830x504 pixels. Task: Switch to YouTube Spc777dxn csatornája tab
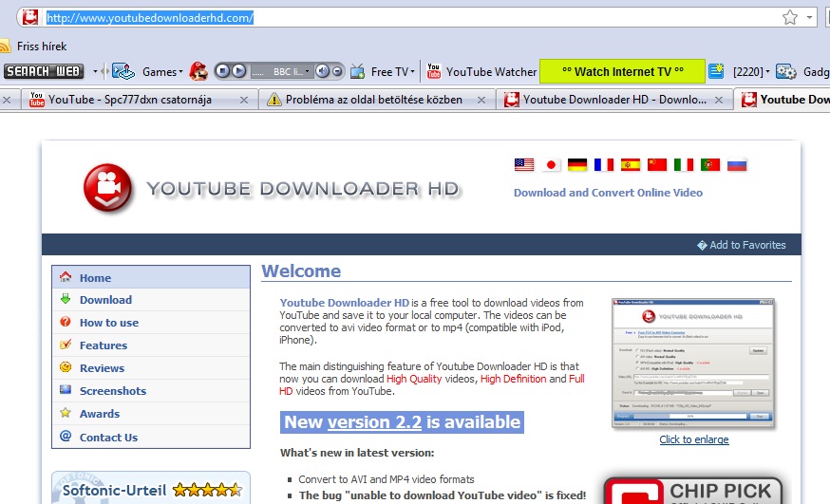[130, 100]
